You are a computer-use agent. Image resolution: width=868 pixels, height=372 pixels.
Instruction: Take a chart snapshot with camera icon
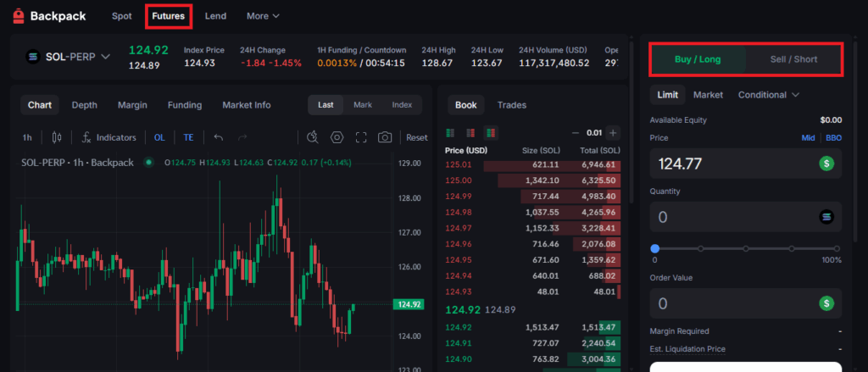[x=385, y=137]
